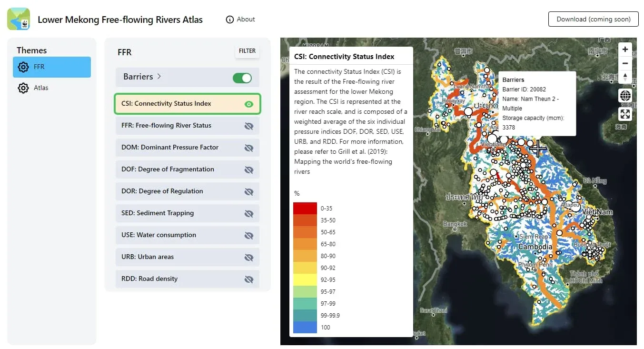Select the FFR theme tab
Screen dimensions: 644x349
click(52, 67)
